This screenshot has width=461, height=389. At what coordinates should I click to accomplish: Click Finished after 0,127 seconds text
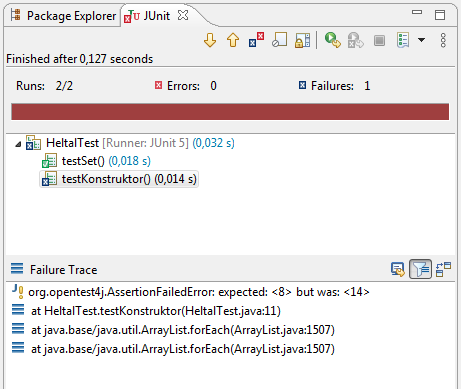click(x=80, y=59)
